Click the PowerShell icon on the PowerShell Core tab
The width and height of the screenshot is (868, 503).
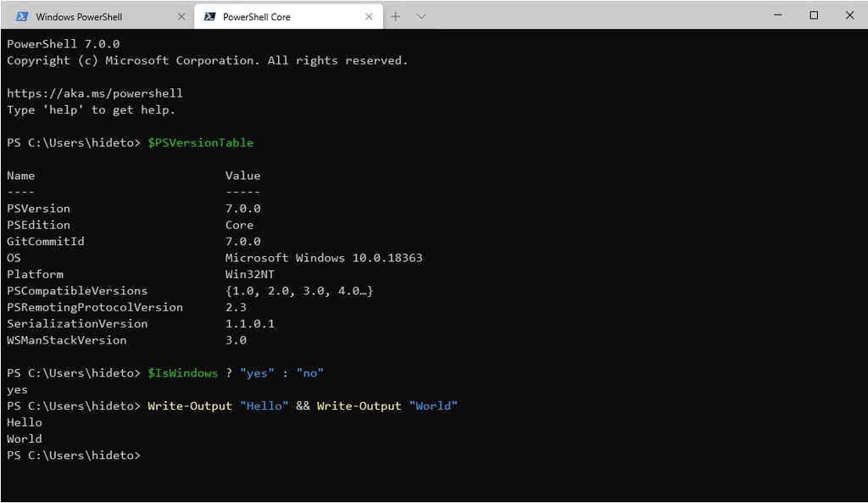[210, 15]
